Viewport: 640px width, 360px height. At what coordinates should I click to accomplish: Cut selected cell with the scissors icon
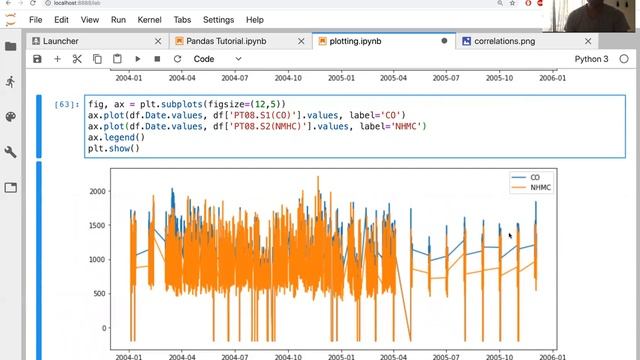pos(77,59)
